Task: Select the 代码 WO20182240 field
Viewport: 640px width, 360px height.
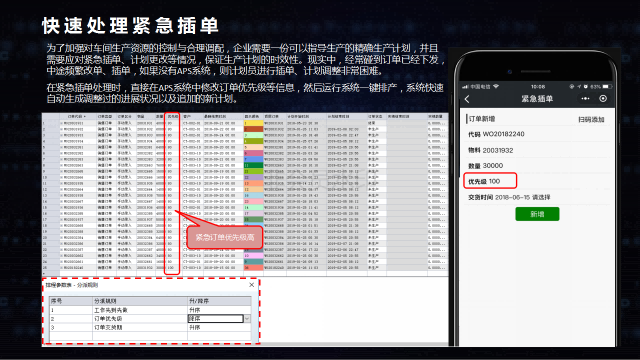Action: (537, 134)
